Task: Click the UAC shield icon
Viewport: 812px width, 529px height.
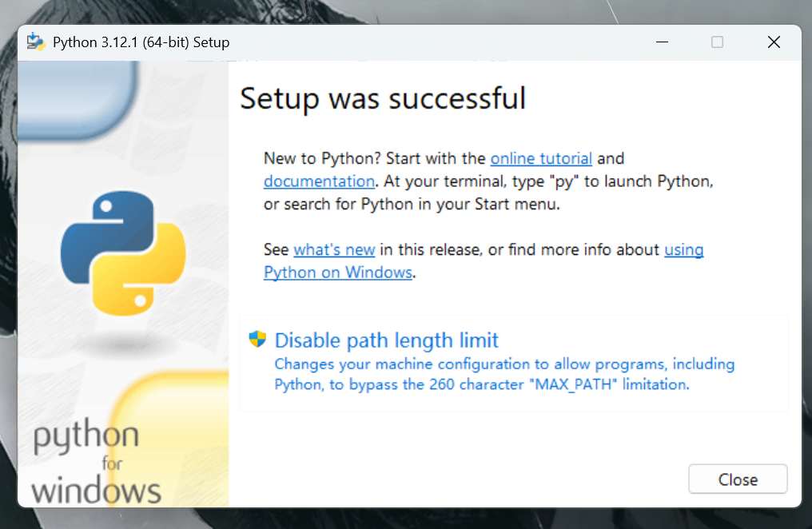Action: 257,340
